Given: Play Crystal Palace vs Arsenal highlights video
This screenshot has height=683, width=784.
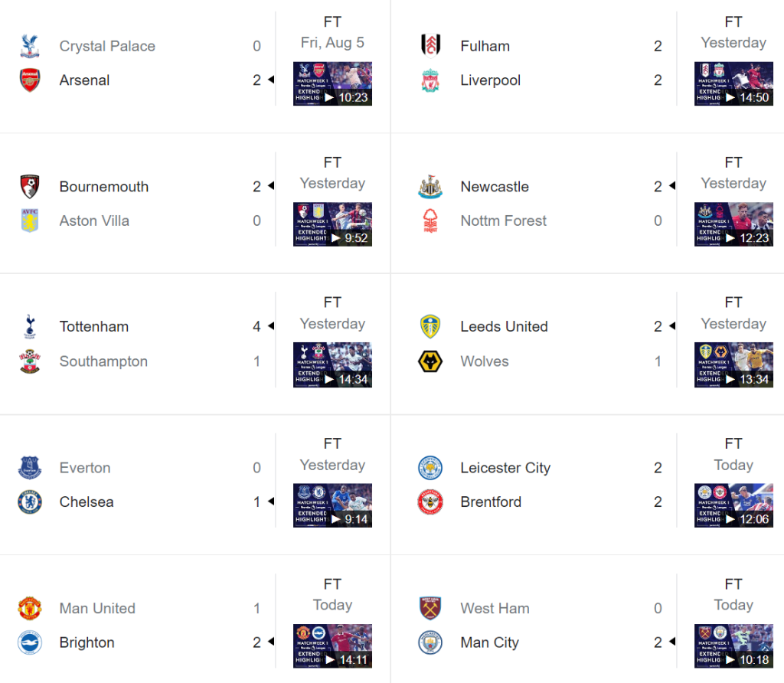Looking at the screenshot, I should click(332, 83).
